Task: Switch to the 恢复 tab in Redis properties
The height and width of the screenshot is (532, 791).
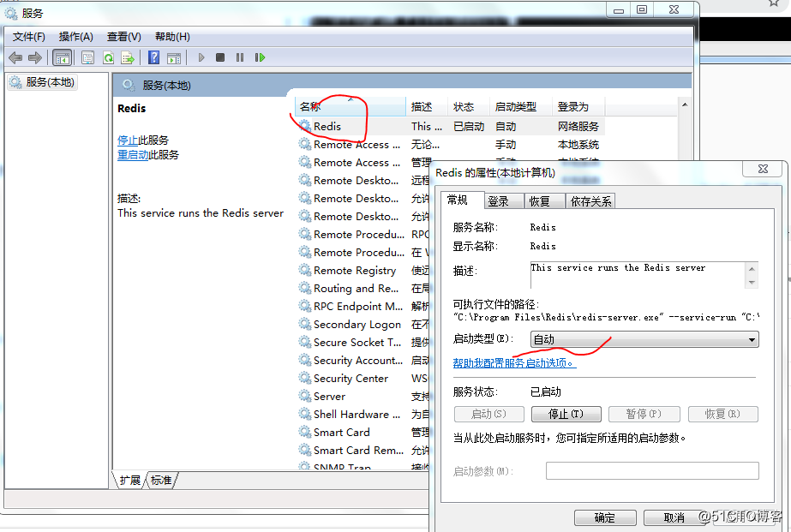Action: 545,201
